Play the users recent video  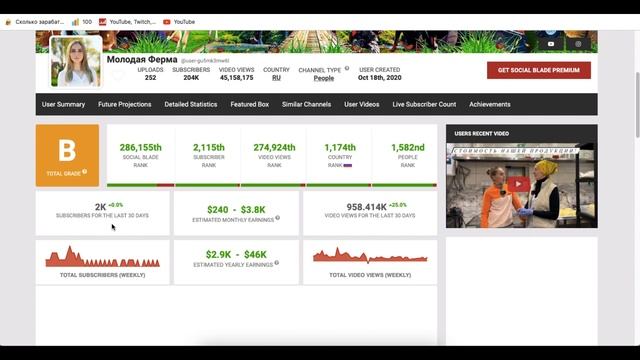pyautogui.click(x=518, y=184)
